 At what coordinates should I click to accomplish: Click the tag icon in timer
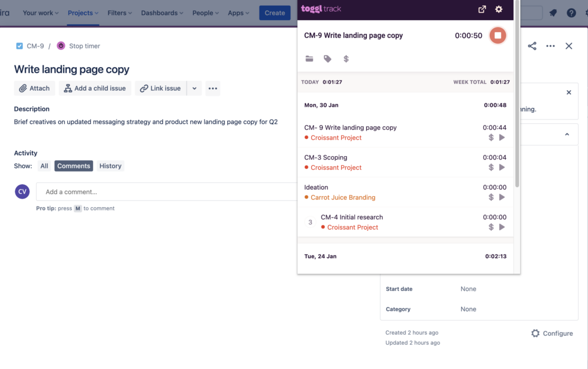point(327,59)
